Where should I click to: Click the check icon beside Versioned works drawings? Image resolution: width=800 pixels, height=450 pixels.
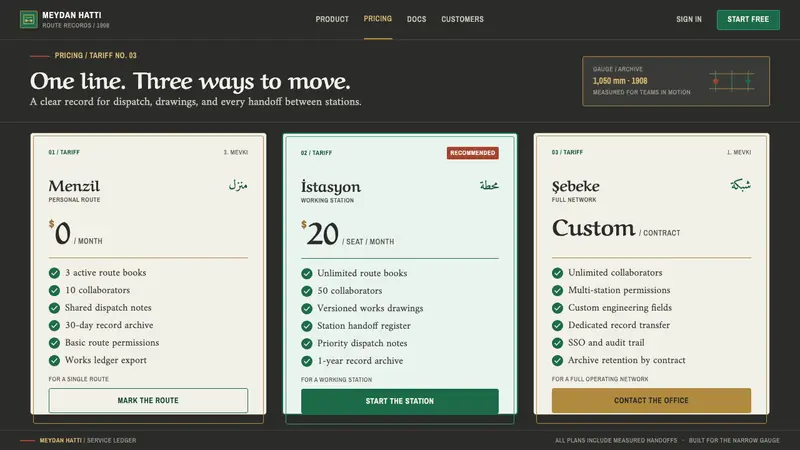(307, 308)
